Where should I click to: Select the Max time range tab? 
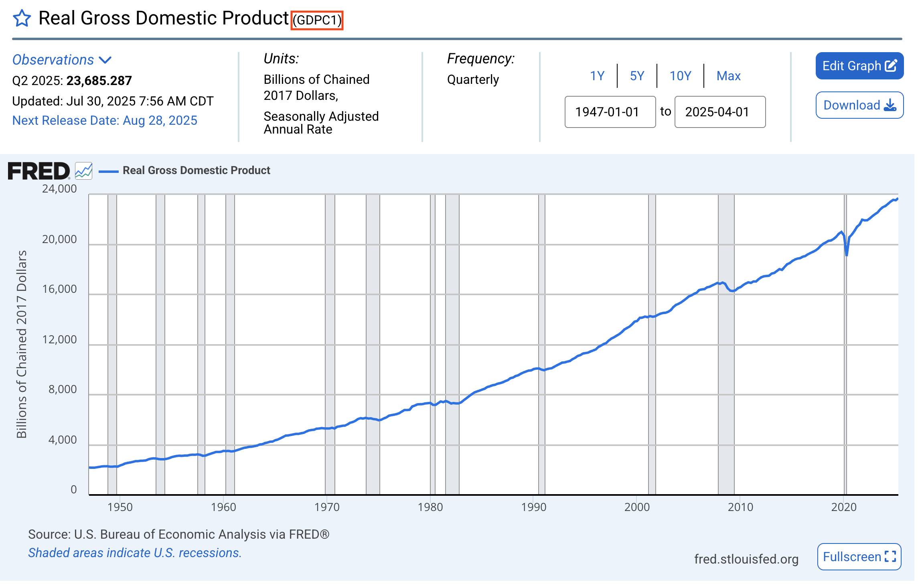click(x=729, y=75)
